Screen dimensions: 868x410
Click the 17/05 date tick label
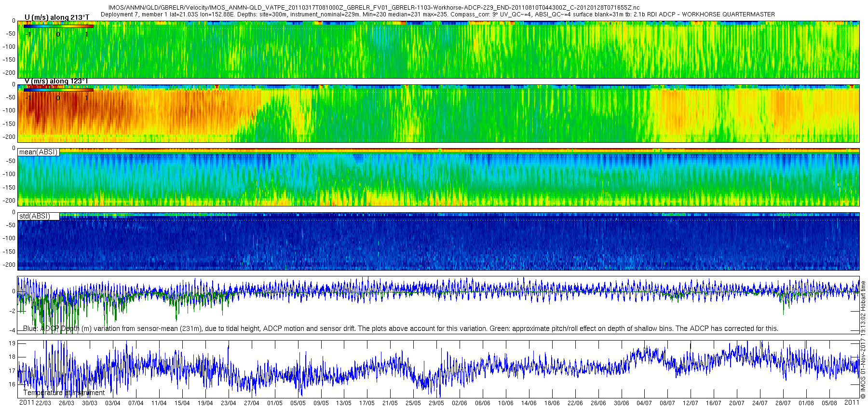tap(367, 403)
